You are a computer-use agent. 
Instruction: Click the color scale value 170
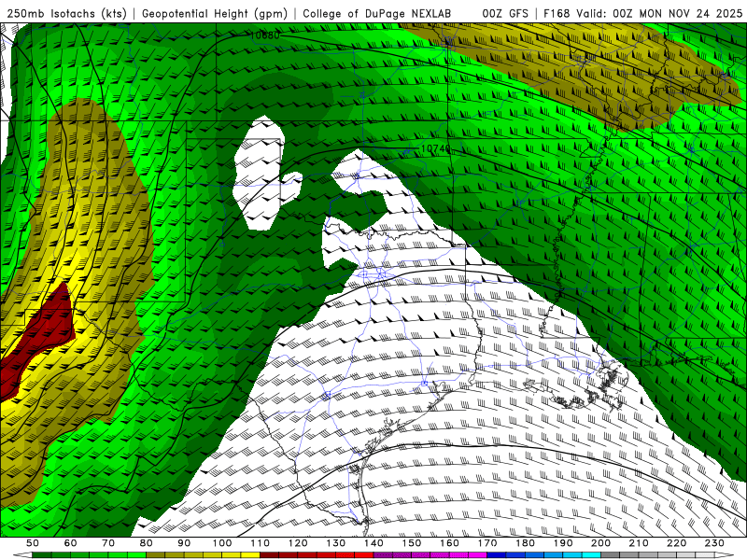point(487,543)
